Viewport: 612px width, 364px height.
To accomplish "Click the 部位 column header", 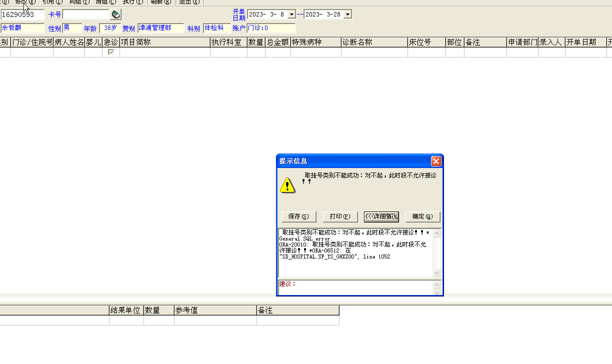I will click(455, 42).
